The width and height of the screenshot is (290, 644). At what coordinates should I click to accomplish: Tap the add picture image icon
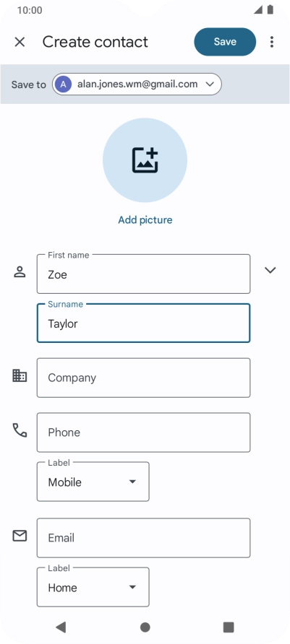click(x=145, y=160)
